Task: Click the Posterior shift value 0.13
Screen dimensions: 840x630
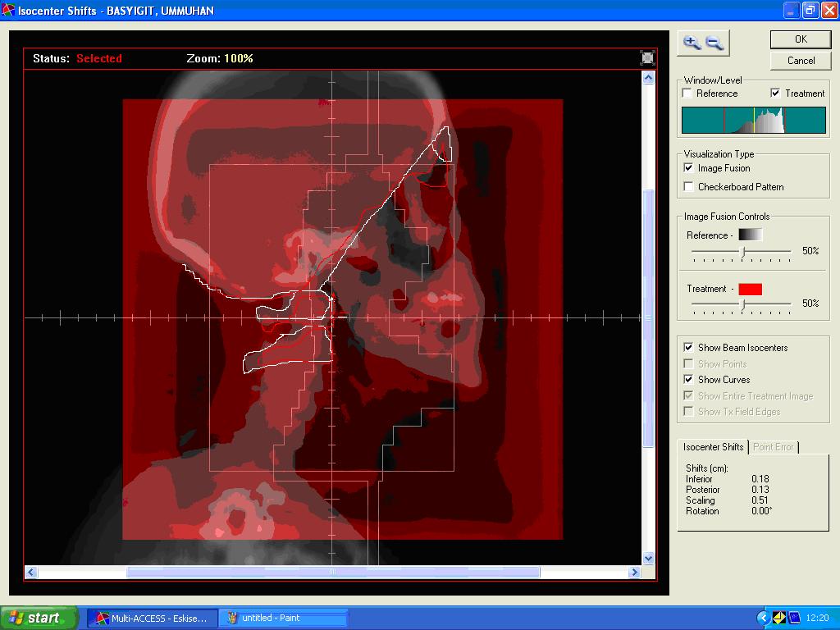Action: (x=760, y=490)
